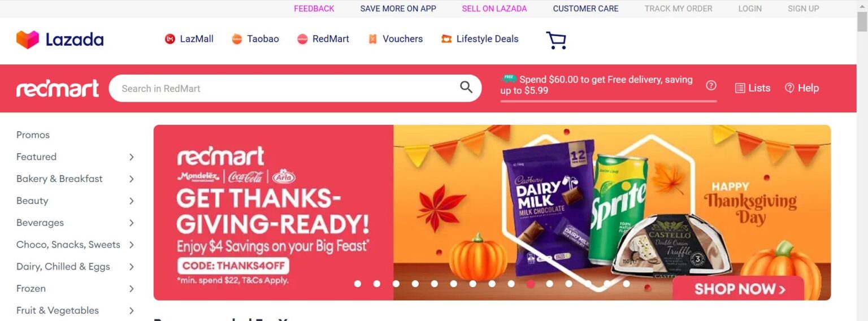This screenshot has width=868, height=321.
Task: Click the redmart logo in red bar
Action: (x=58, y=88)
